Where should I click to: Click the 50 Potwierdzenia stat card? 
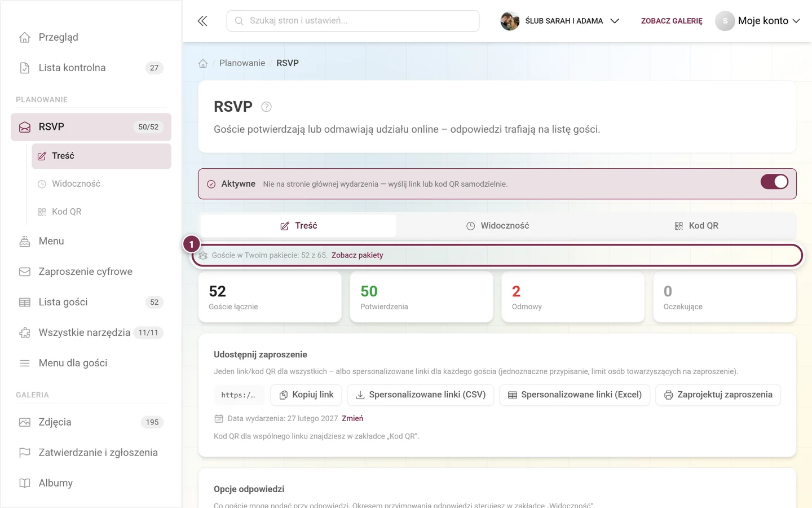[421, 297]
